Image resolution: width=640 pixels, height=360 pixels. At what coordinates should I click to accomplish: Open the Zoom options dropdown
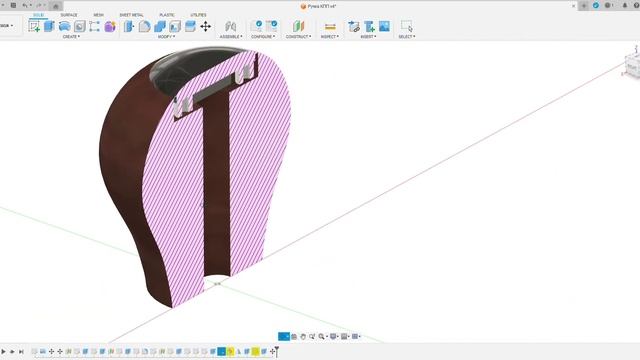click(323, 336)
